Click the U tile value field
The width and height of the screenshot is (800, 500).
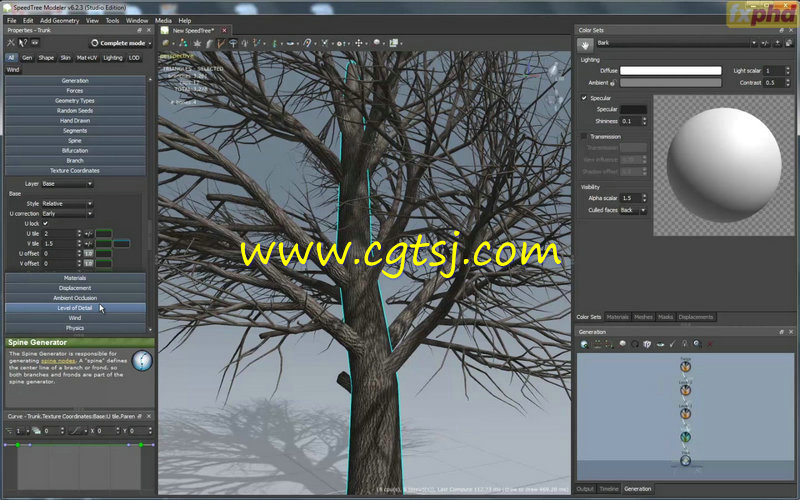(62, 234)
